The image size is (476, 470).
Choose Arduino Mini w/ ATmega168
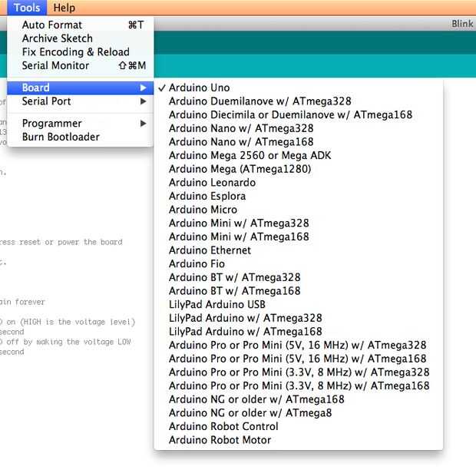pyautogui.click(x=299, y=237)
